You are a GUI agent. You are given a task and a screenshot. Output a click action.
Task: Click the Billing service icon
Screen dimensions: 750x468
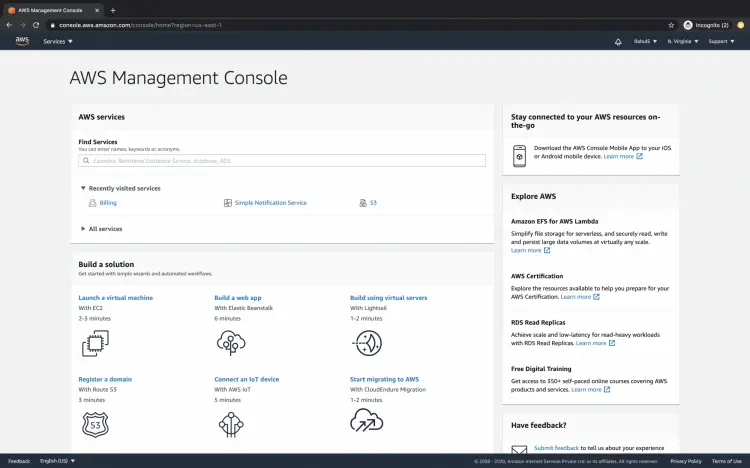92,203
